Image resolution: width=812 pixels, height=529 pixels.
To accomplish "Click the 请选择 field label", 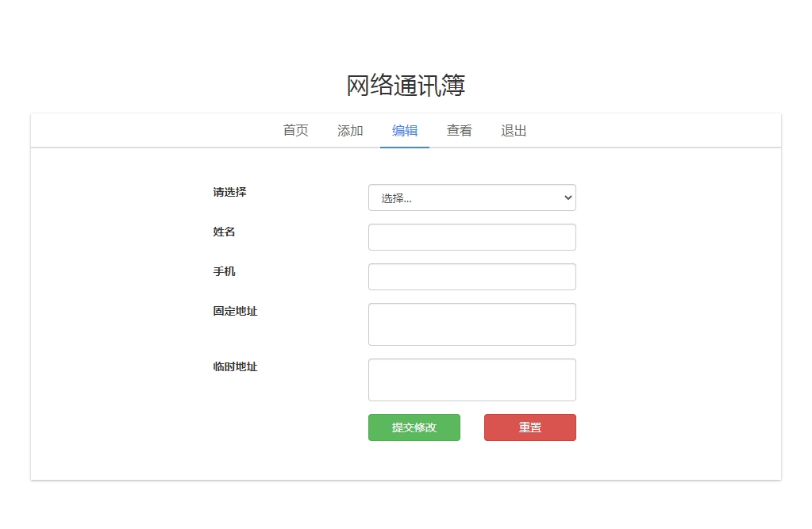I will [x=229, y=192].
